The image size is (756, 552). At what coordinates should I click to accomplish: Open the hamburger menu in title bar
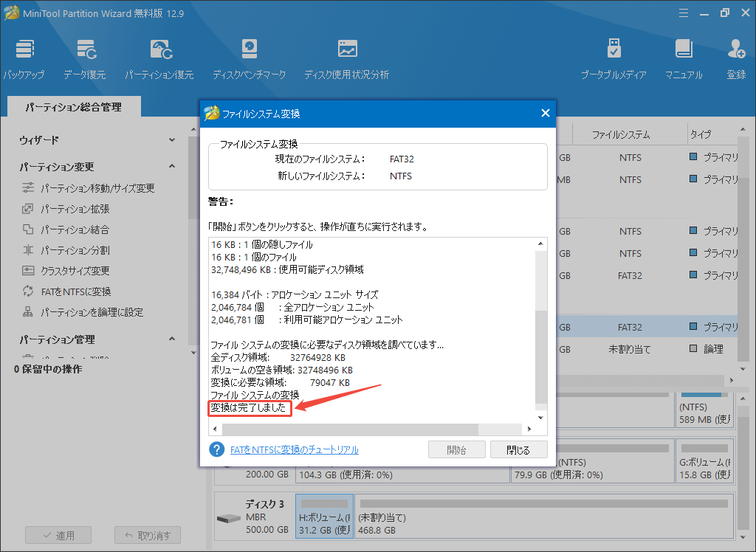[x=684, y=13]
